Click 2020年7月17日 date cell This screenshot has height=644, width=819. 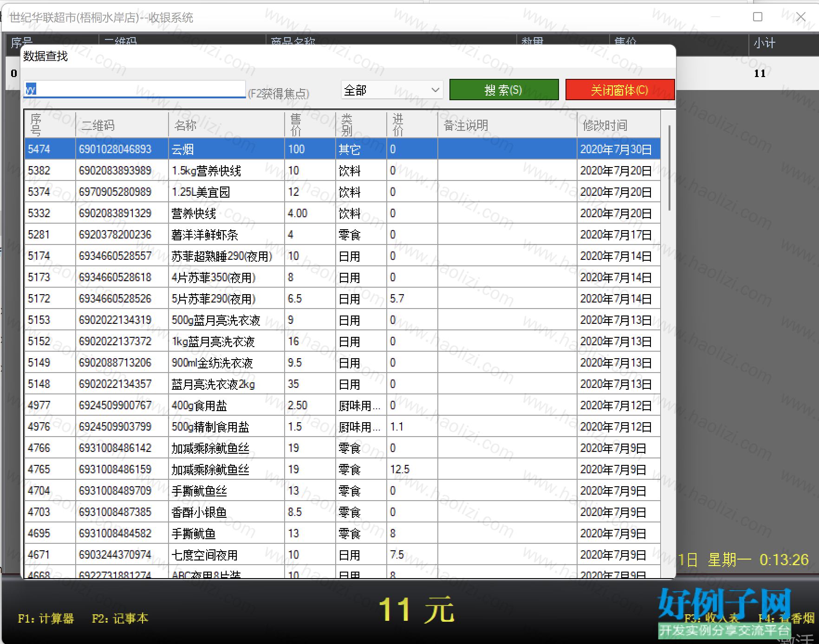(618, 234)
